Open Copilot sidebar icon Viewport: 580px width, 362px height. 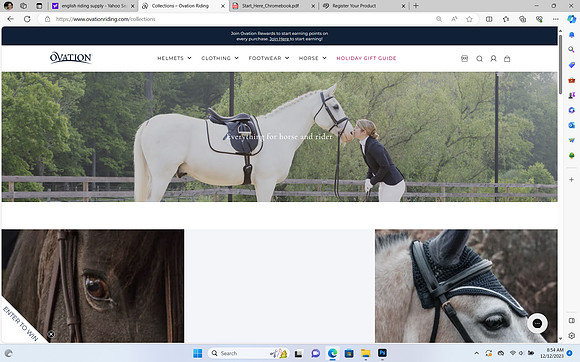coord(571,19)
